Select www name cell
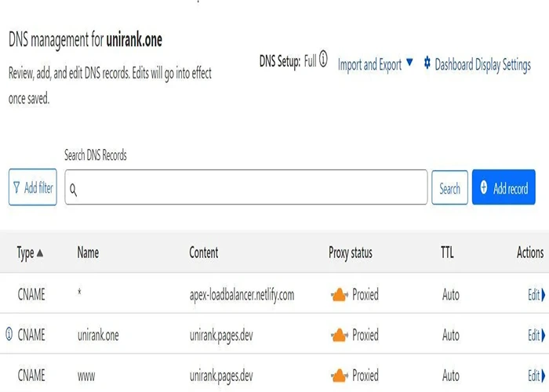The height and width of the screenshot is (392, 549). [x=86, y=376]
